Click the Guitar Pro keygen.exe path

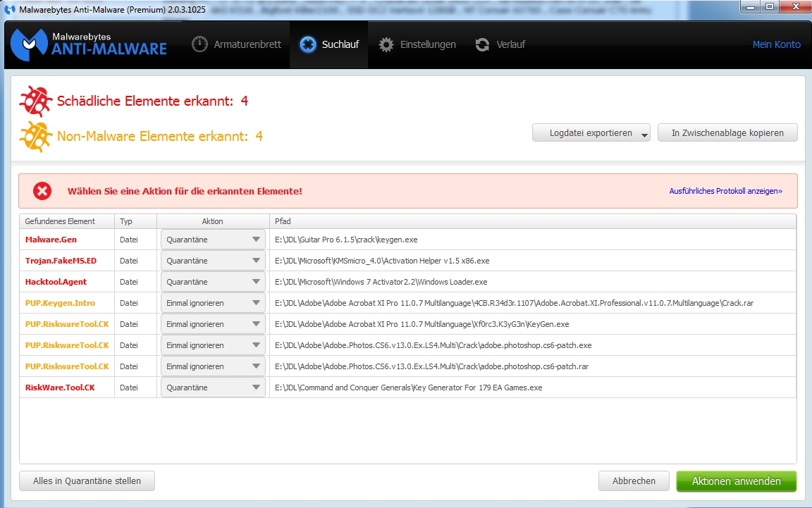346,240
